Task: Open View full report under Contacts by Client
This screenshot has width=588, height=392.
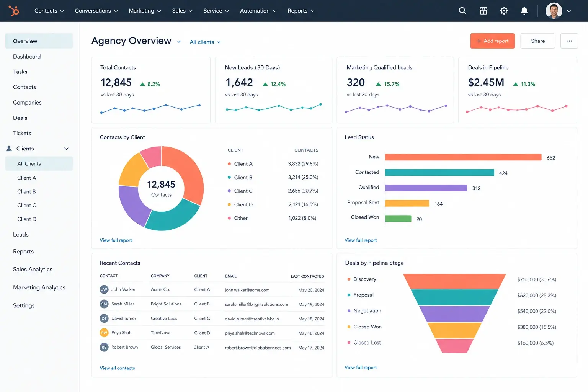Action: coord(116,240)
